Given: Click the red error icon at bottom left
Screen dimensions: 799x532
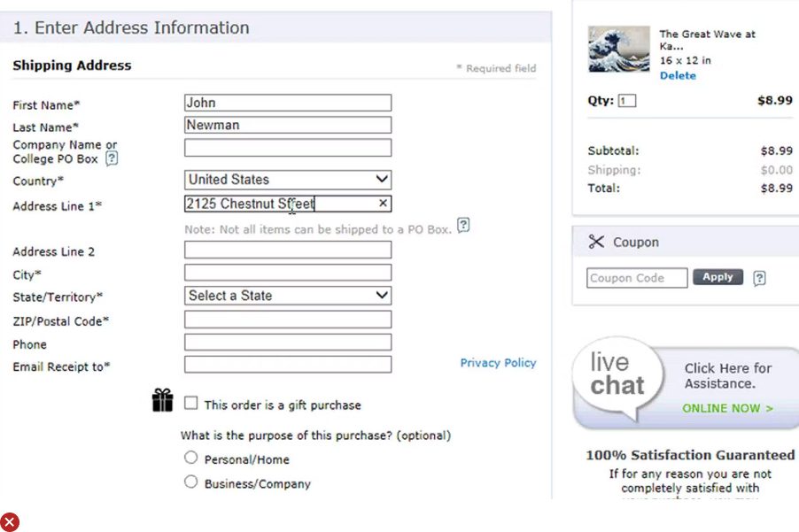Looking at the screenshot, I should point(10,522).
